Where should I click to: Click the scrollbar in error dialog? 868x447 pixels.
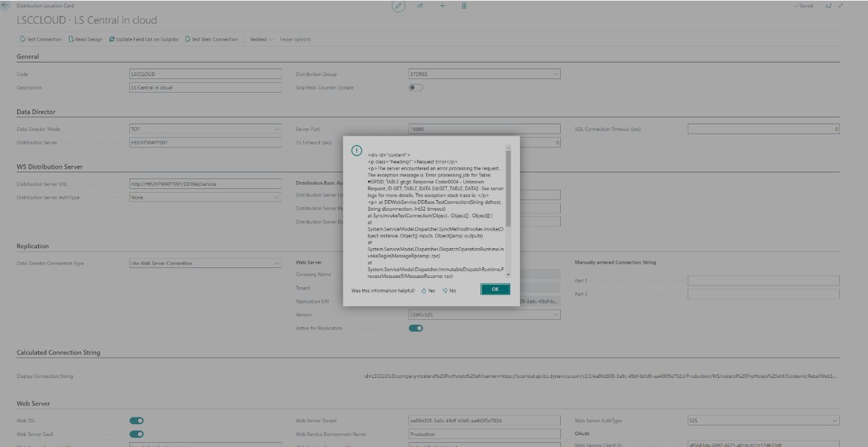pos(507,188)
